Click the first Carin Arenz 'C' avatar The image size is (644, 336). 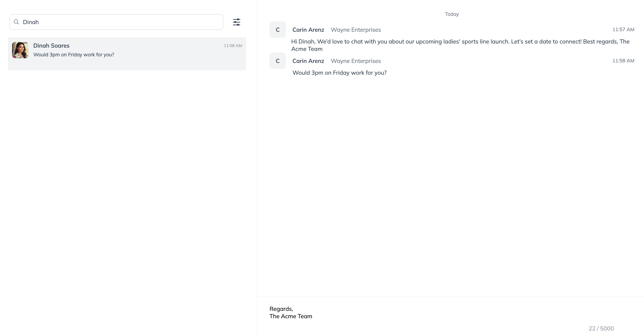[x=277, y=30]
